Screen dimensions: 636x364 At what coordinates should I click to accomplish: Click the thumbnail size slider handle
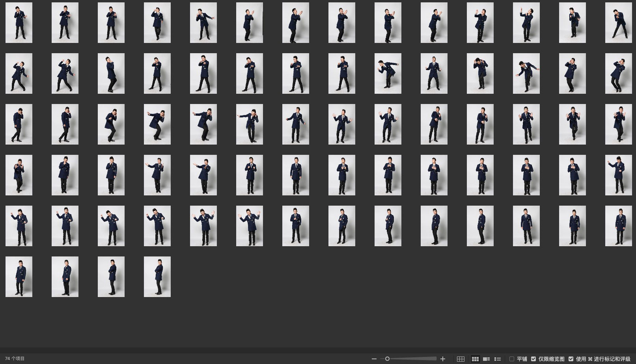(387, 359)
